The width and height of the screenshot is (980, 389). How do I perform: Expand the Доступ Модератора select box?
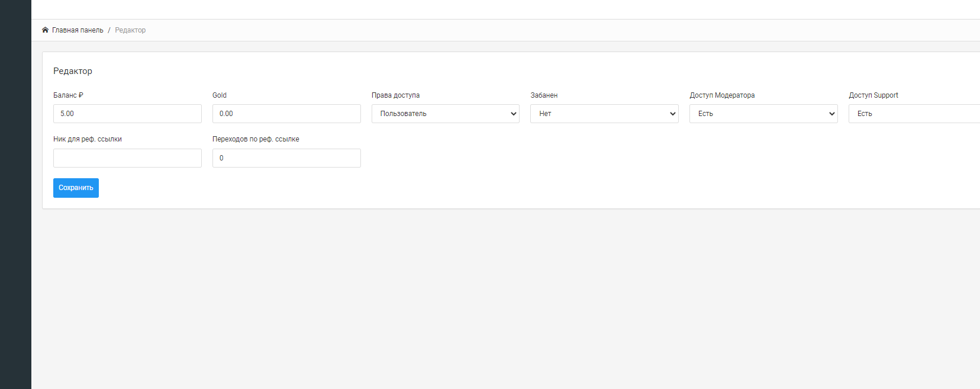763,114
